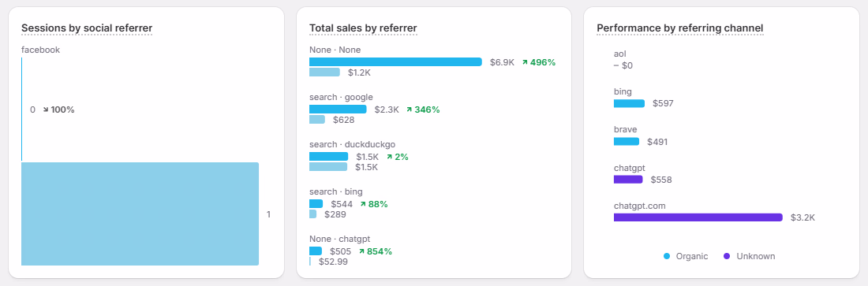The height and width of the screenshot is (286, 868).
Task: Select the chatgpt $558 purple bar
Action: (628, 179)
